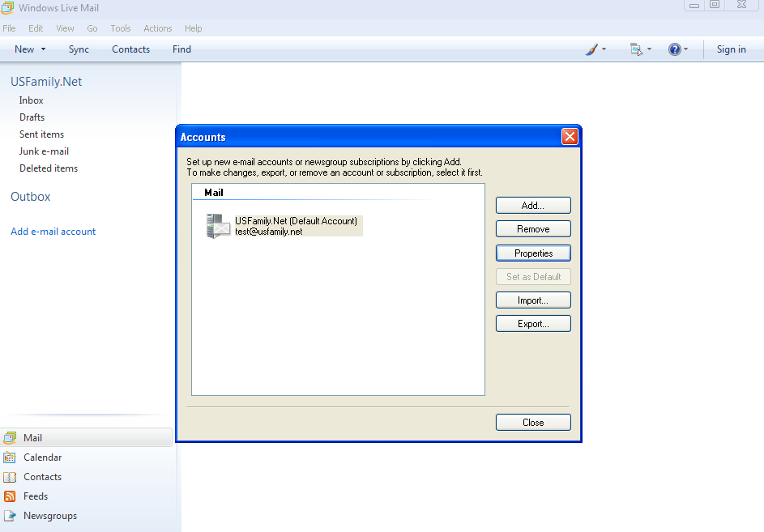Viewport: 764px width, 532px height.
Task: Open the File menu
Action: (9, 28)
